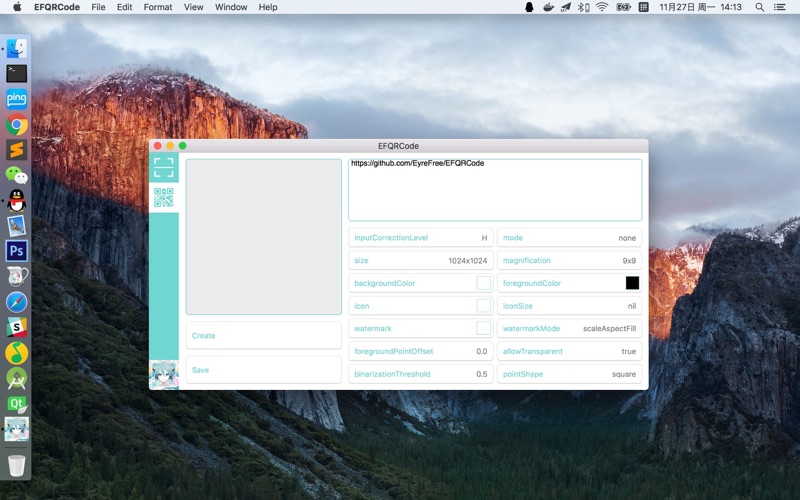Click the Create button

click(x=263, y=335)
